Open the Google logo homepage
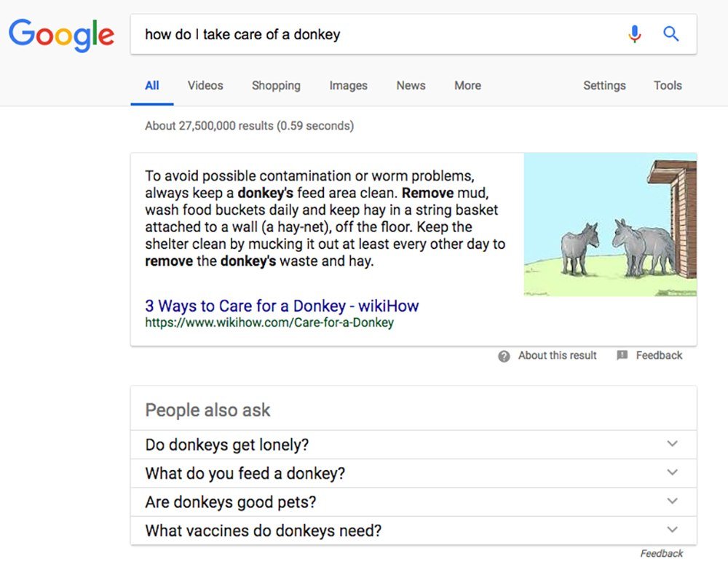The height and width of the screenshot is (583, 728). click(61, 35)
